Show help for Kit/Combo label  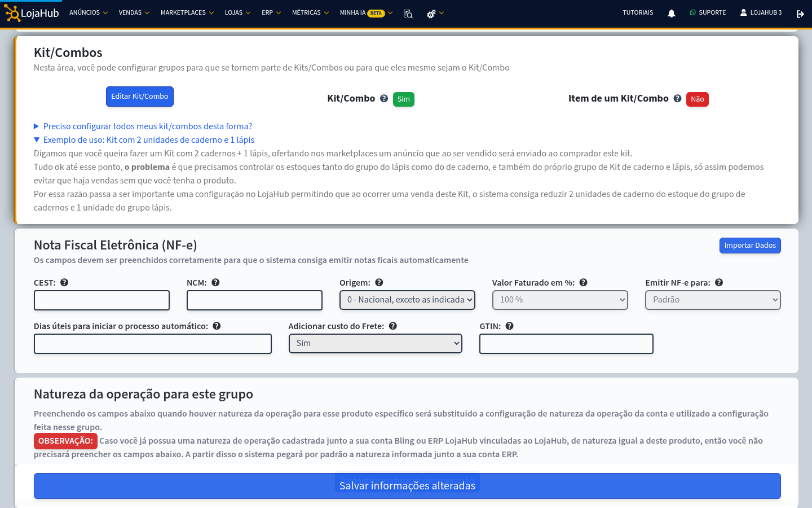(384, 98)
